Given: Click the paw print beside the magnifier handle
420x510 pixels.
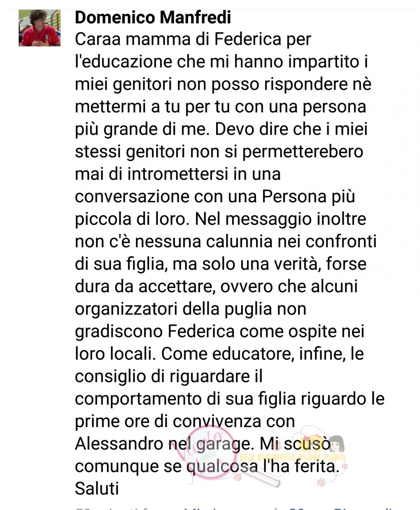Looking at the screenshot, I should (237, 476).
